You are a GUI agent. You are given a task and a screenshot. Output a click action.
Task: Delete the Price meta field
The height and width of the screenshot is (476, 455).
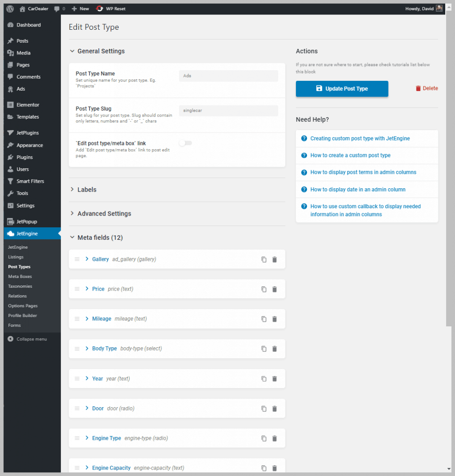(x=274, y=289)
